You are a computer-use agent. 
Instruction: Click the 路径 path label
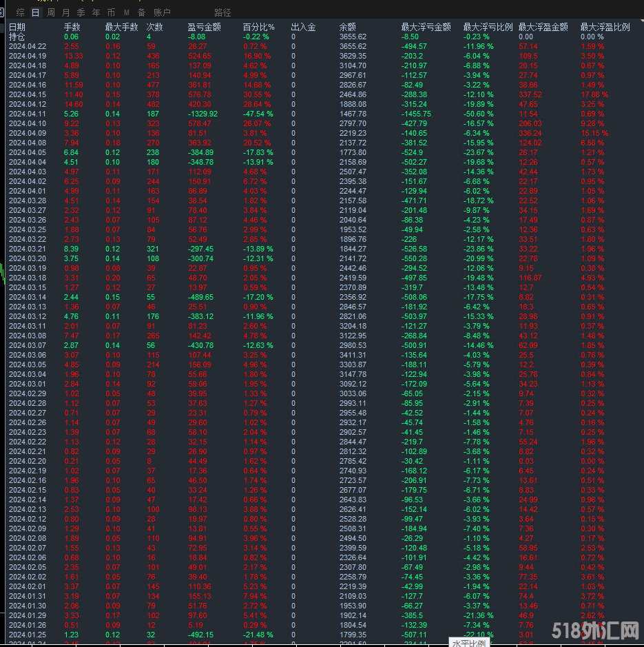pyautogui.click(x=222, y=12)
